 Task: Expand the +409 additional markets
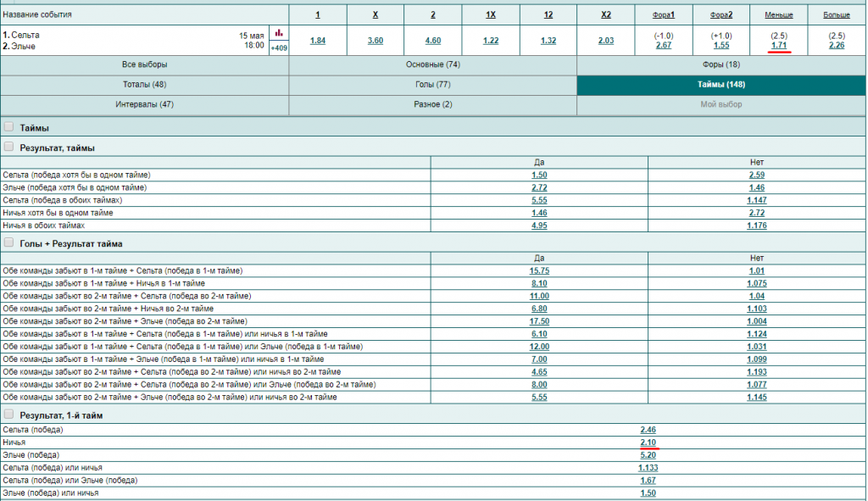click(279, 48)
